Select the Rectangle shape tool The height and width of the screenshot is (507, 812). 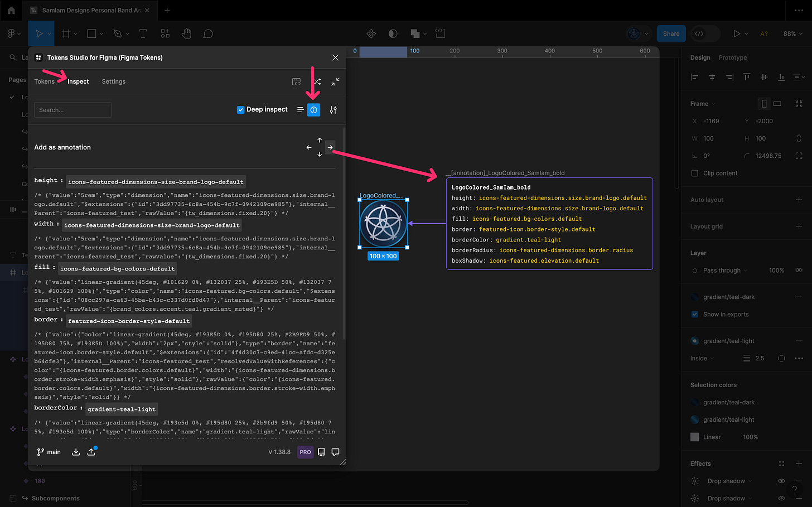pyautogui.click(x=91, y=33)
